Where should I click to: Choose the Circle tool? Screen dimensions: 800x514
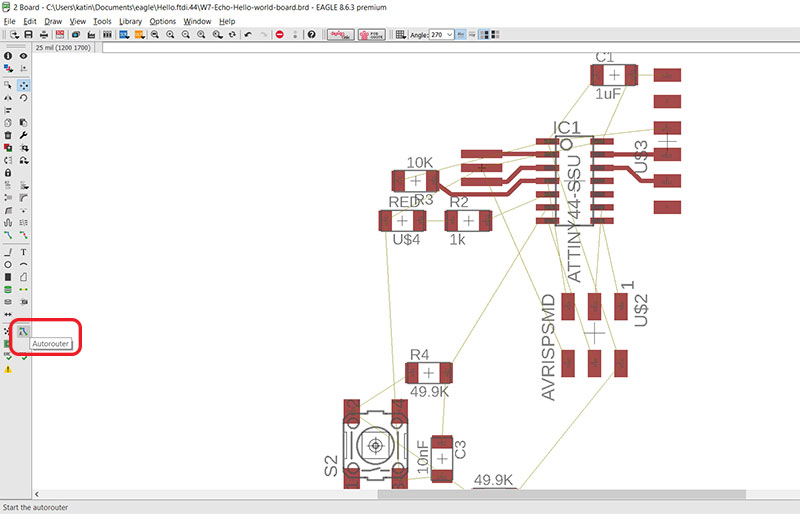coord(8,264)
